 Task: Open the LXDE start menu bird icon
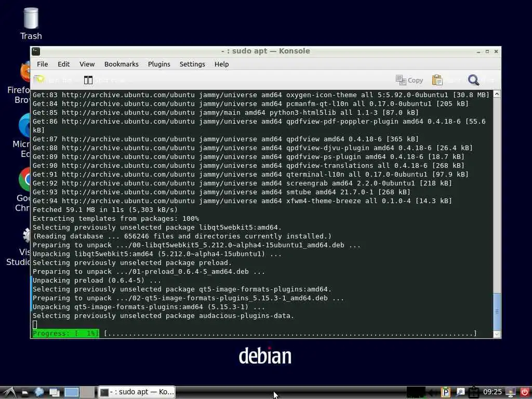[9, 392]
